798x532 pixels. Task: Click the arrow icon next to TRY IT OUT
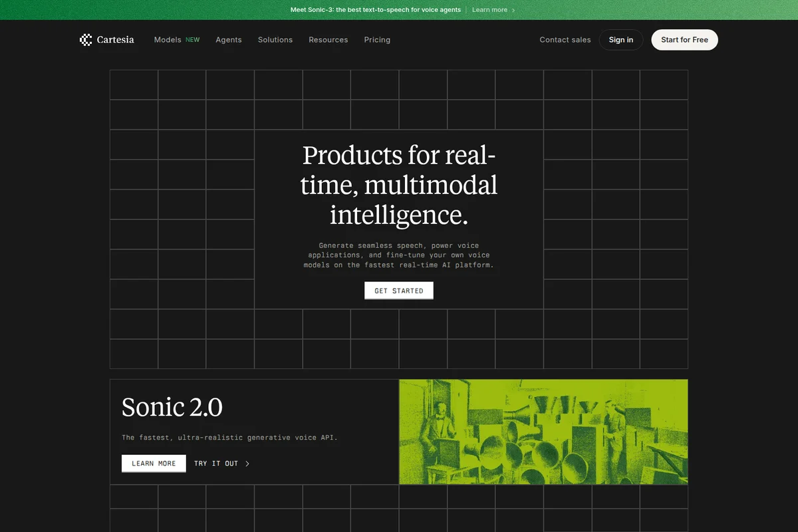(246, 464)
